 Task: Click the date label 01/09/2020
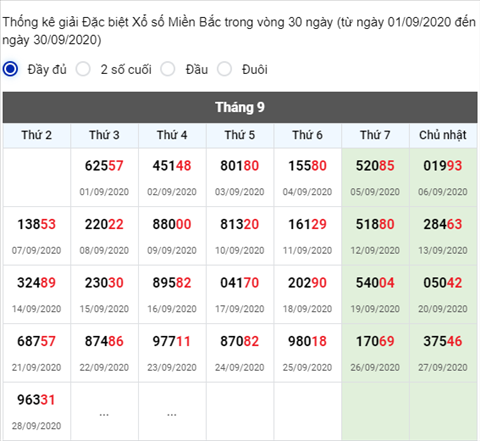(104, 192)
